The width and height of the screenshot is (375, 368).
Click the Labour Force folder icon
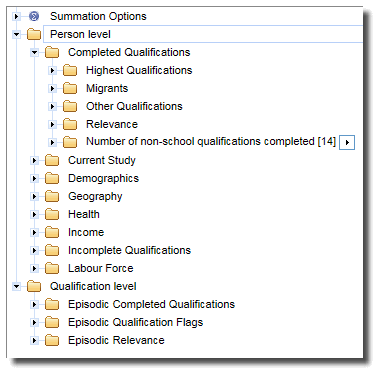[52, 268]
